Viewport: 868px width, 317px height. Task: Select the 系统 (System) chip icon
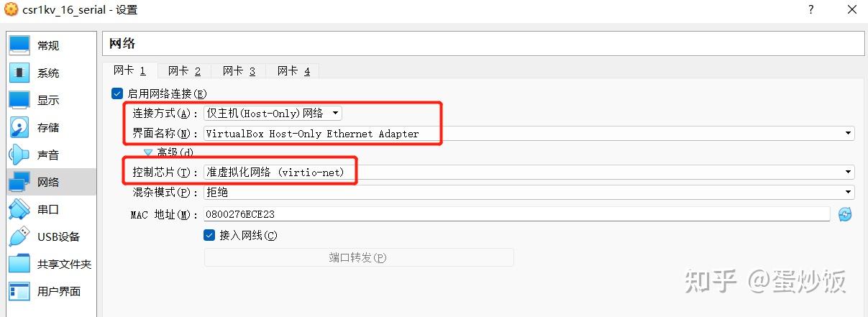point(19,73)
